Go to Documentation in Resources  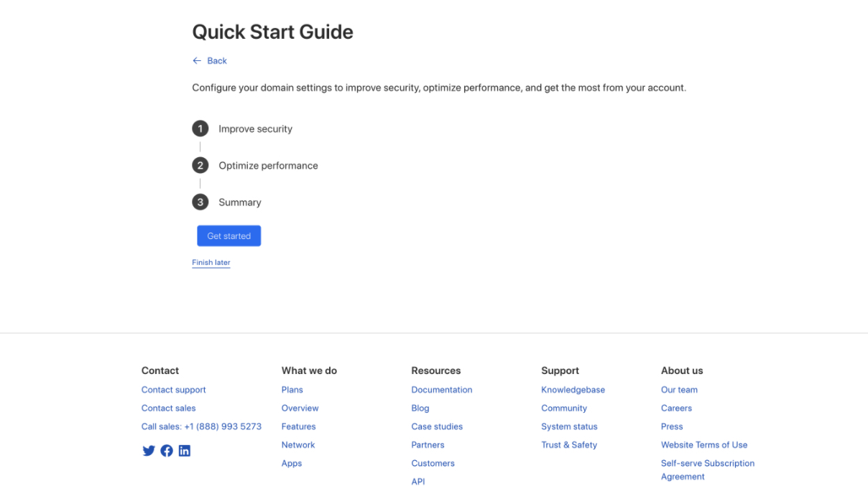[441, 390]
